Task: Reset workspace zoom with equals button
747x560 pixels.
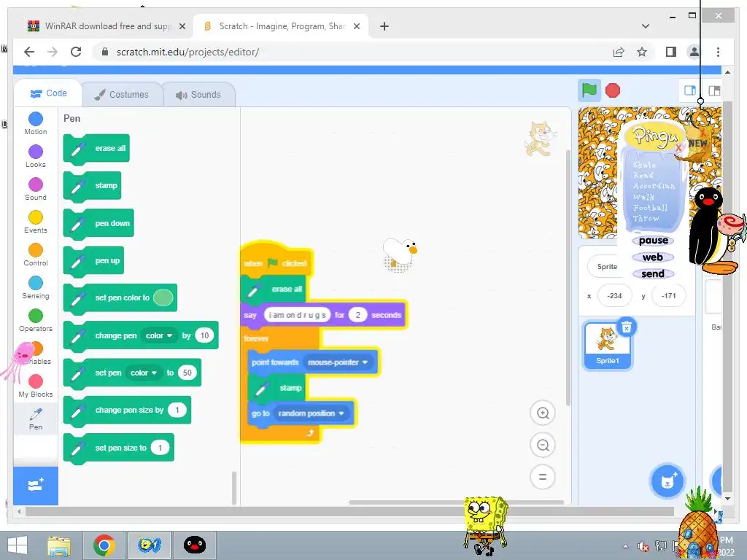Action: tap(543, 477)
